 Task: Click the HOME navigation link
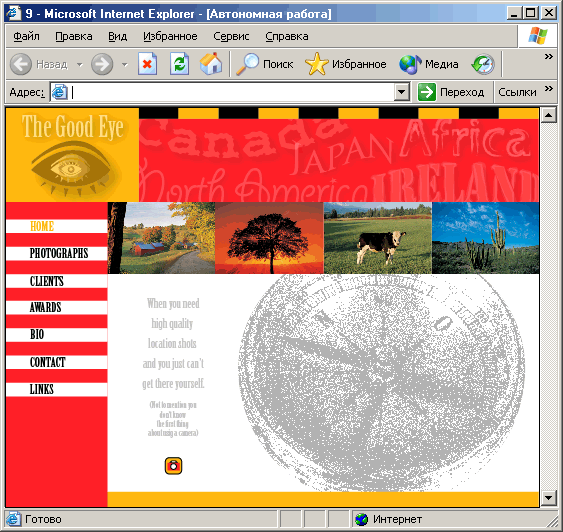pyautogui.click(x=42, y=227)
